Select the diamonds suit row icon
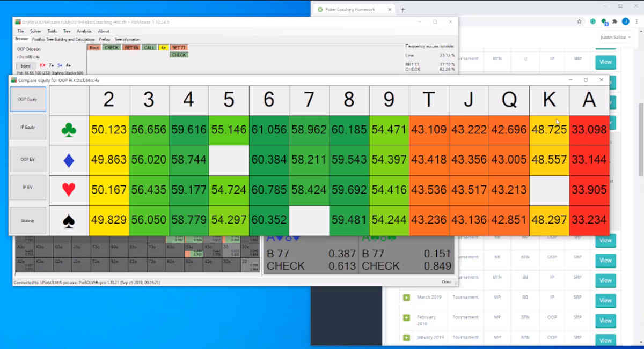The height and width of the screenshot is (349, 644). (x=69, y=160)
